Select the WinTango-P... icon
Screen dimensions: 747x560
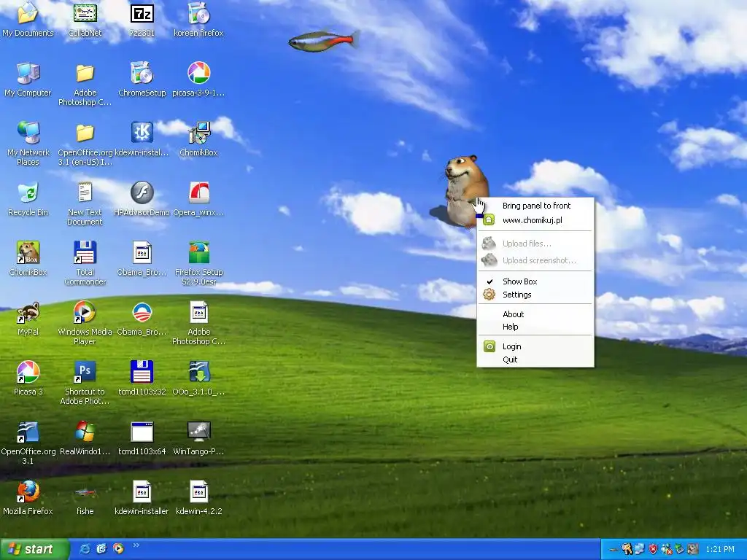[x=198, y=438]
